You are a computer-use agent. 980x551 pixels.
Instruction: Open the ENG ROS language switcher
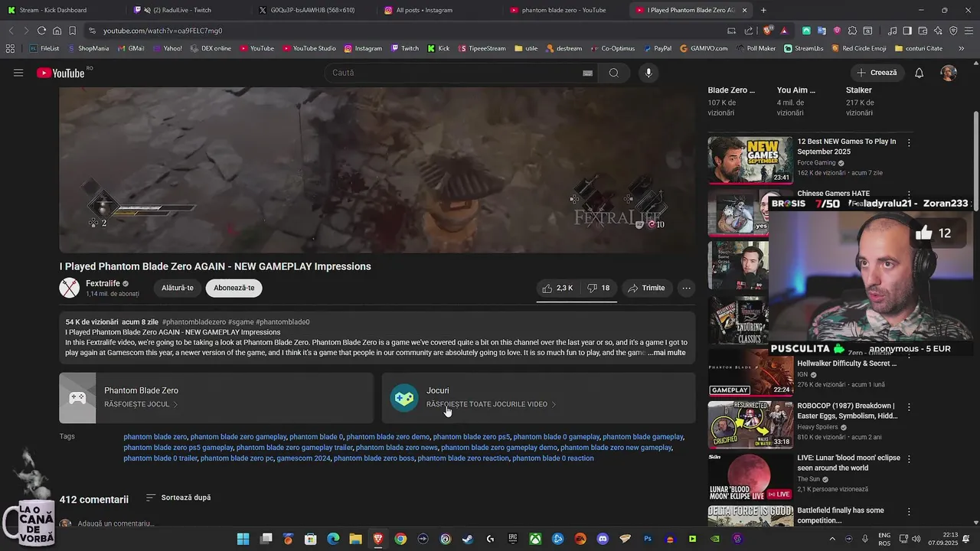click(x=884, y=539)
